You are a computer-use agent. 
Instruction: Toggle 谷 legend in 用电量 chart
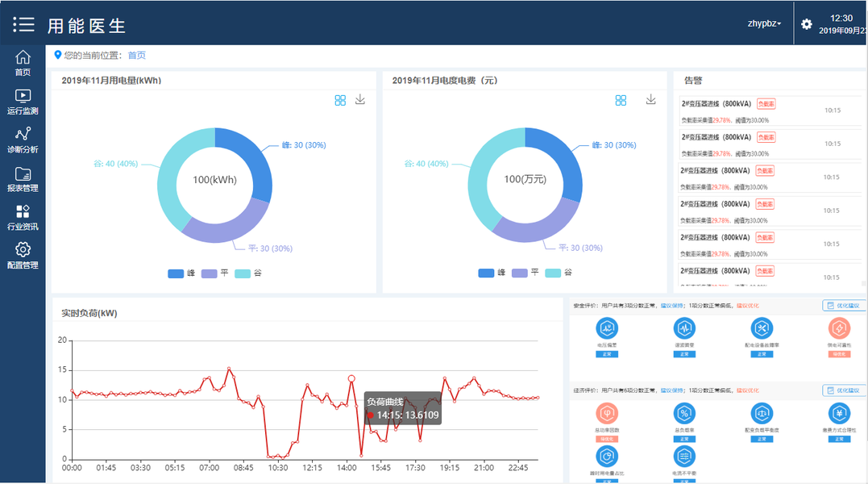(248, 273)
